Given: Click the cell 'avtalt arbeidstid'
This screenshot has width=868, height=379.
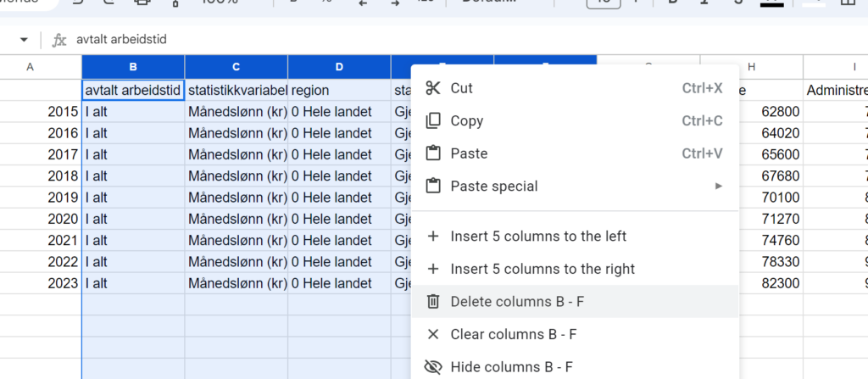Looking at the screenshot, I should (133, 91).
